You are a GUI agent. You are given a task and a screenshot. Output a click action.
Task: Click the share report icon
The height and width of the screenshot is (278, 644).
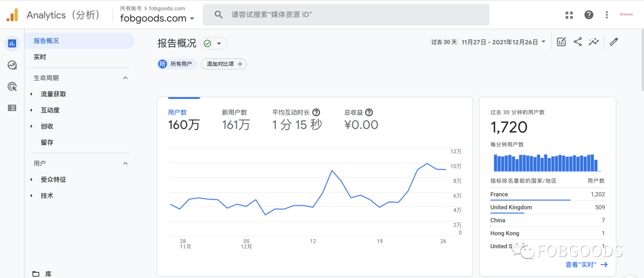577,42
